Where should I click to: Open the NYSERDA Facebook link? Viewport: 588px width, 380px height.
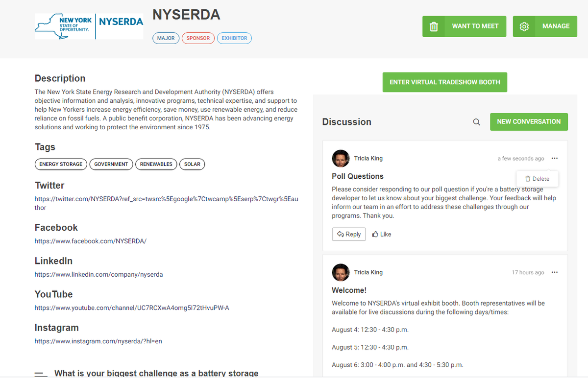(x=91, y=241)
